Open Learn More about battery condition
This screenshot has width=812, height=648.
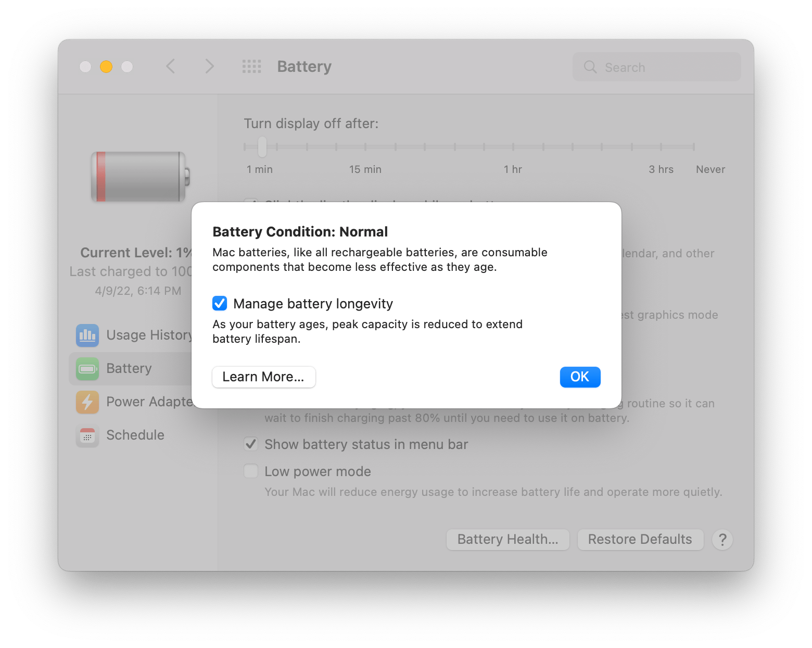pos(263,377)
